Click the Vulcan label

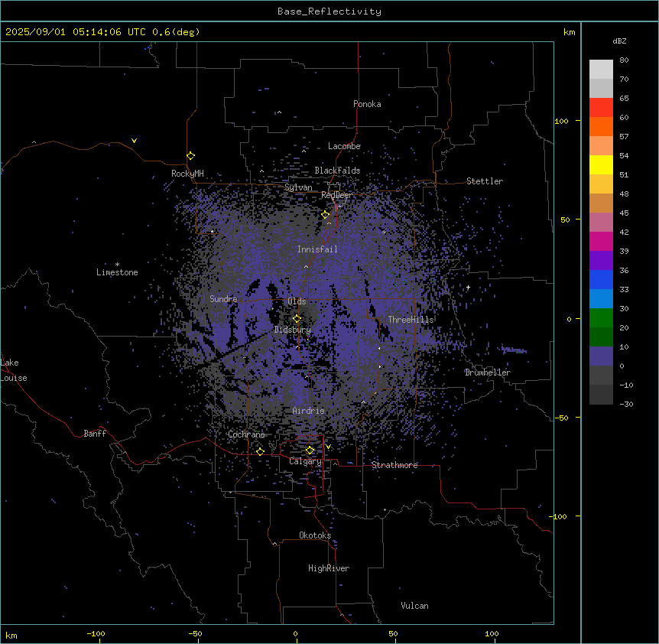click(415, 606)
